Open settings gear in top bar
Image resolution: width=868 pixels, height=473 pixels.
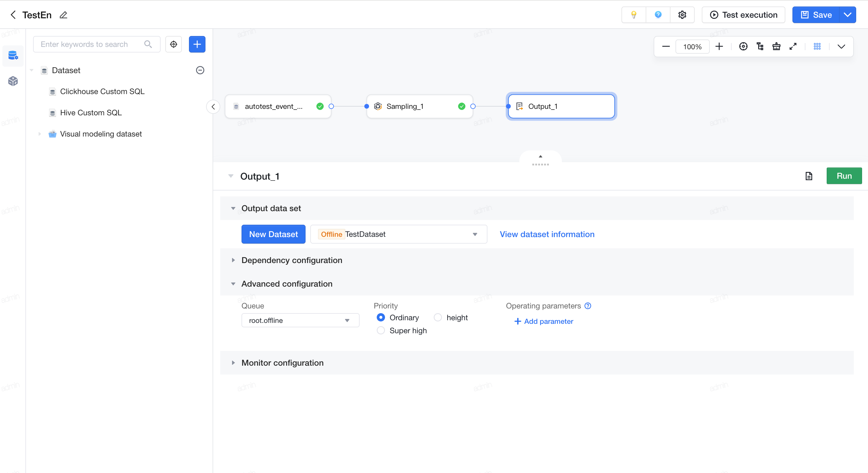click(682, 15)
